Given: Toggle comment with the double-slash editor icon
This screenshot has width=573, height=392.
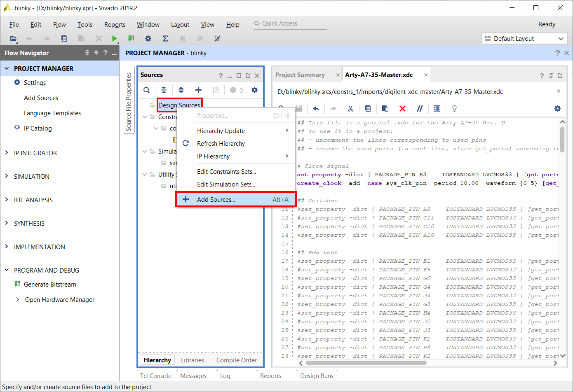Looking at the screenshot, I should (x=420, y=108).
